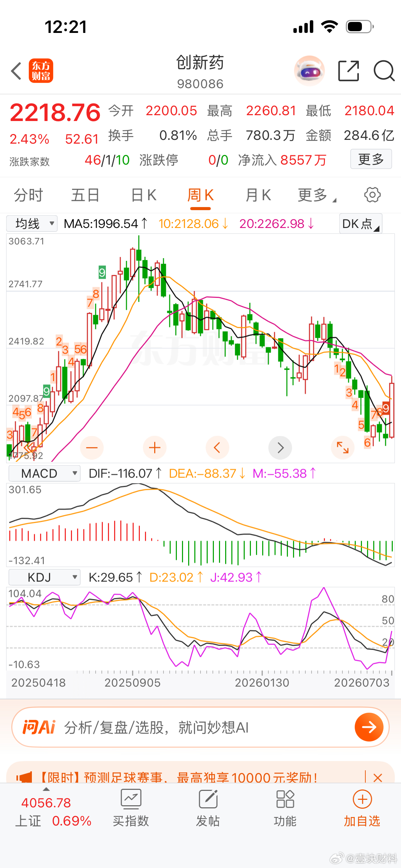401x868 pixels.
Task: Tap 加自选 to add watchlist
Action: [x=362, y=808]
